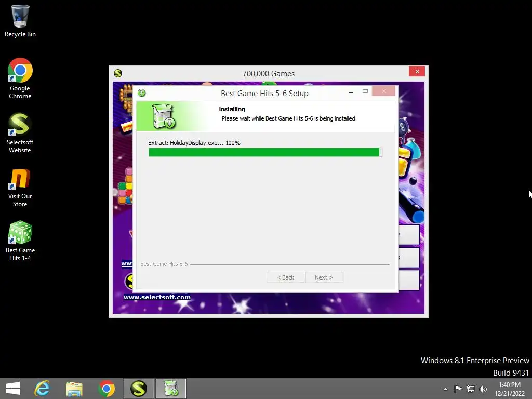
Task: Click the setup window title icon
Action: coord(141,93)
